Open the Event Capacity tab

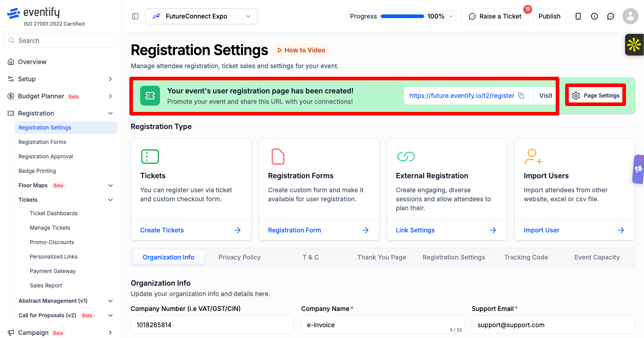[597, 257]
